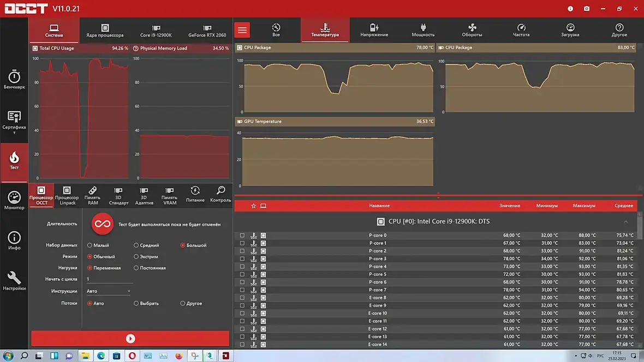The image size is (644, 362).
Task: Click the screenshot camera icon in title bar
Action: tap(587, 9)
